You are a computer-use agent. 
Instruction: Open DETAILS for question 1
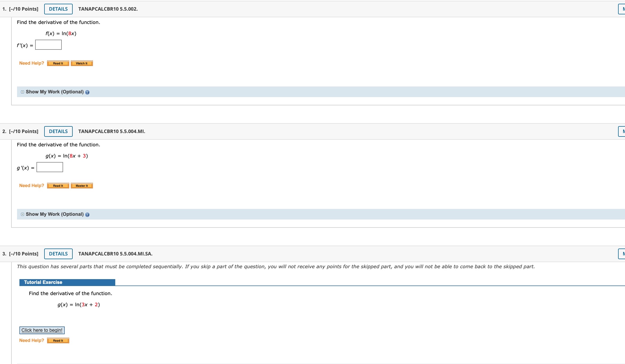58,9
